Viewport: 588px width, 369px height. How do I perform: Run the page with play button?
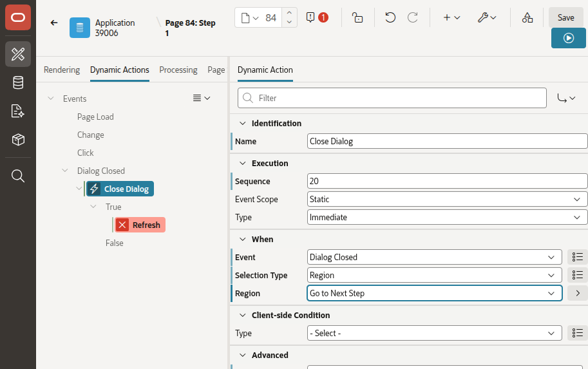(x=568, y=38)
